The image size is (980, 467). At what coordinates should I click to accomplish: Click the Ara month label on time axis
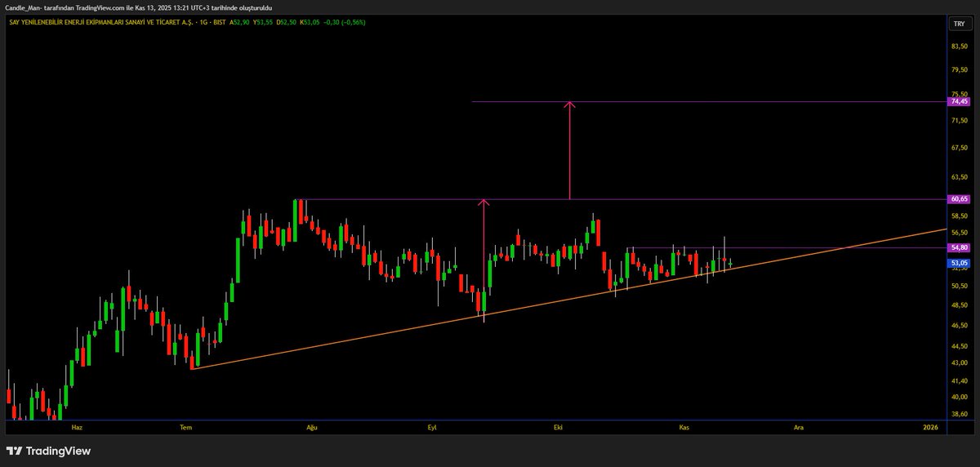click(x=799, y=427)
